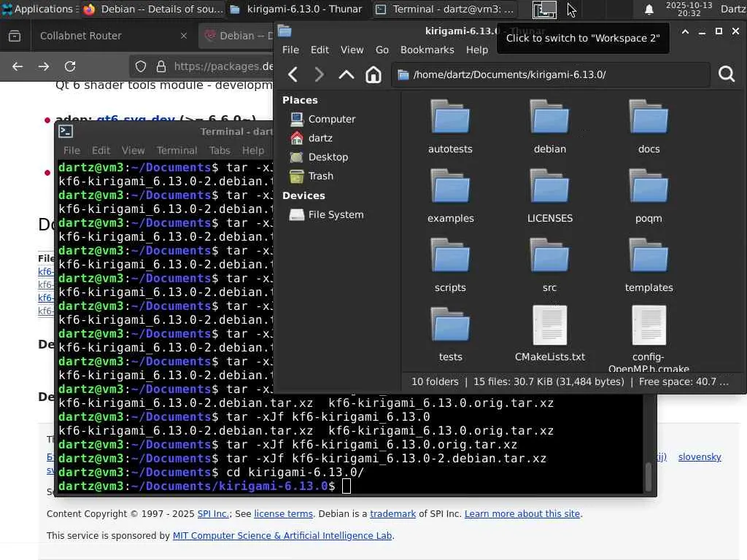This screenshot has height=560, width=747.
Task: Open Terminal window's Tabs menu
Action: [220, 150]
